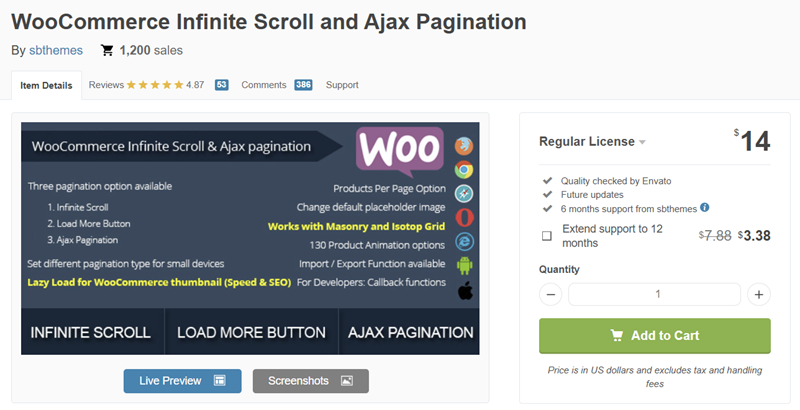Click the 'Products Per Page Option' text

(389, 189)
